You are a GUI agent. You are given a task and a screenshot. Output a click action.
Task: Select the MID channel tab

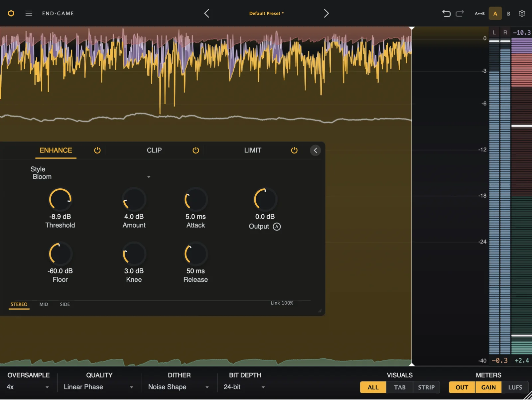[44, 304]
